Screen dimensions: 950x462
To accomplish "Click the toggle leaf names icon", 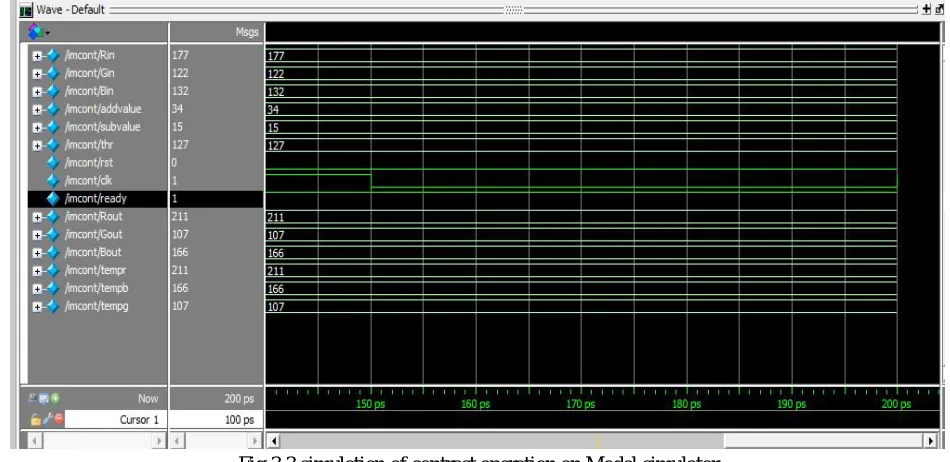I will pyautogui.click(x=33, y=398).
